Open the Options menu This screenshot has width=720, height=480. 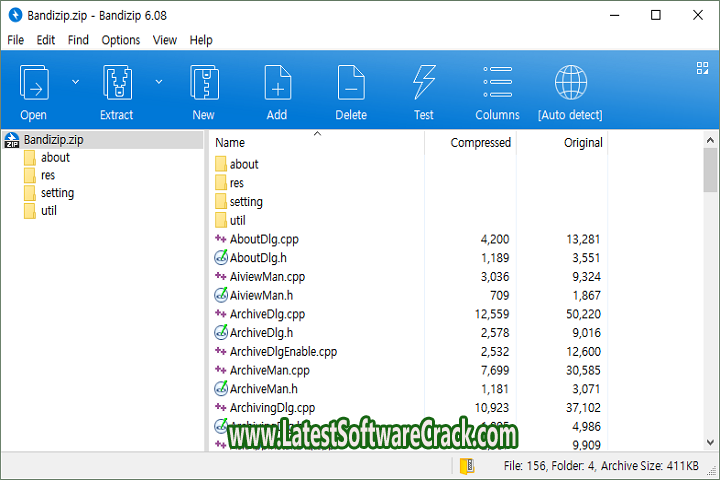pos(120,40)
